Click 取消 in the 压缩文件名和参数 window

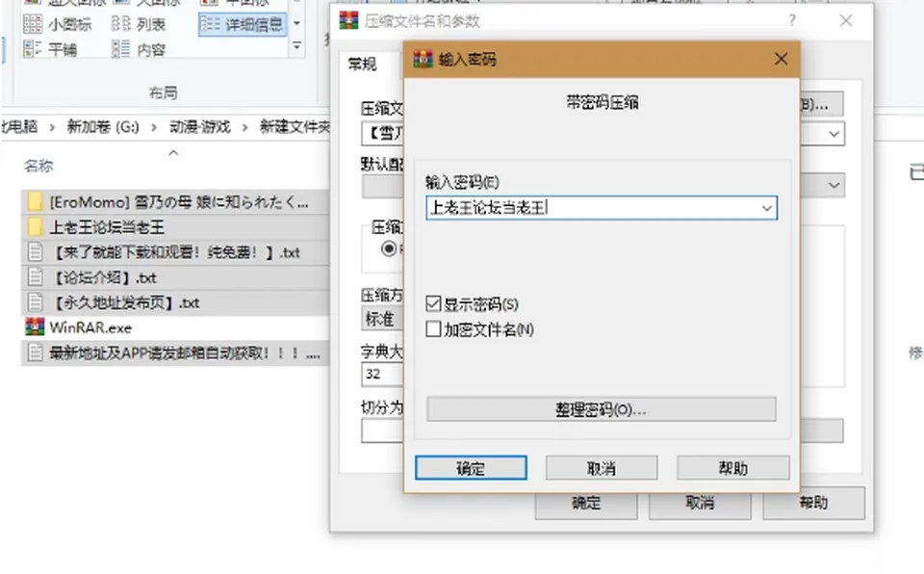(700, 503)
